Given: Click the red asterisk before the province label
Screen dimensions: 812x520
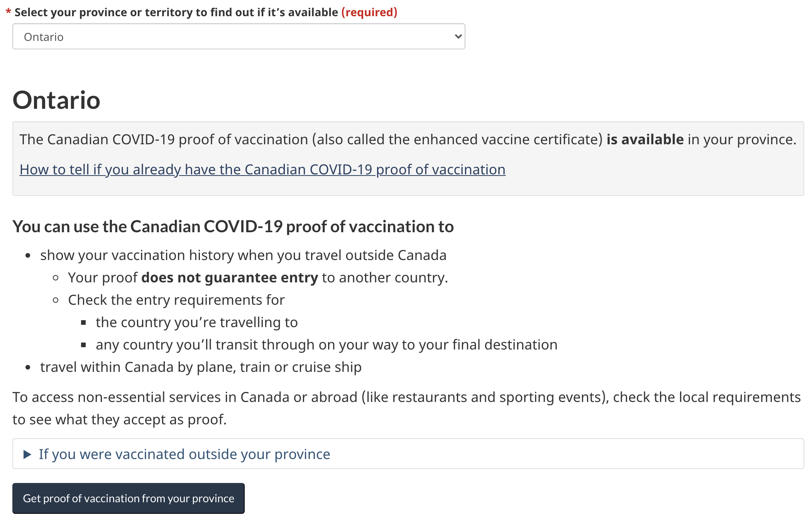Looking at the screenshot, I should [8, 12].
